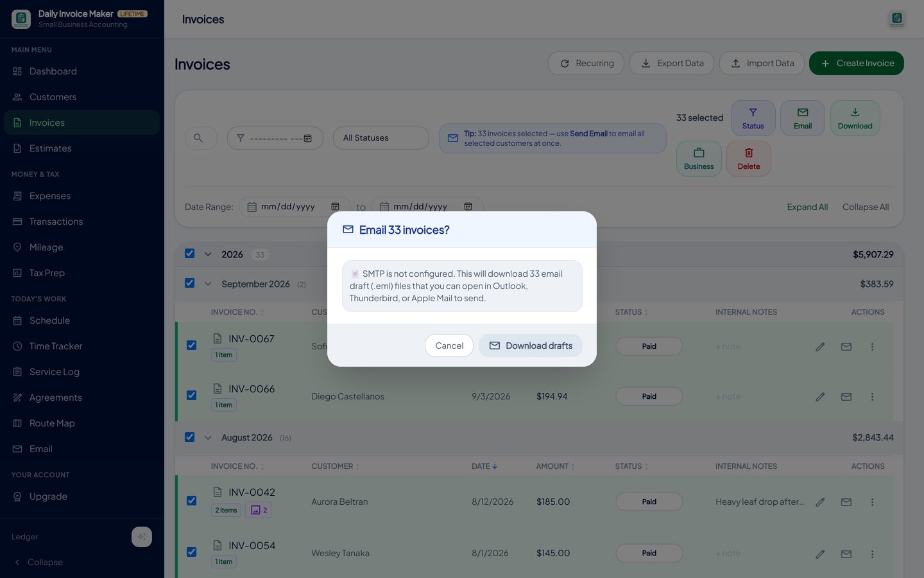Viewport: 924px width, 578px height.
Task: Click the bulk Download icon button
Action: click(x=855, y=118)
